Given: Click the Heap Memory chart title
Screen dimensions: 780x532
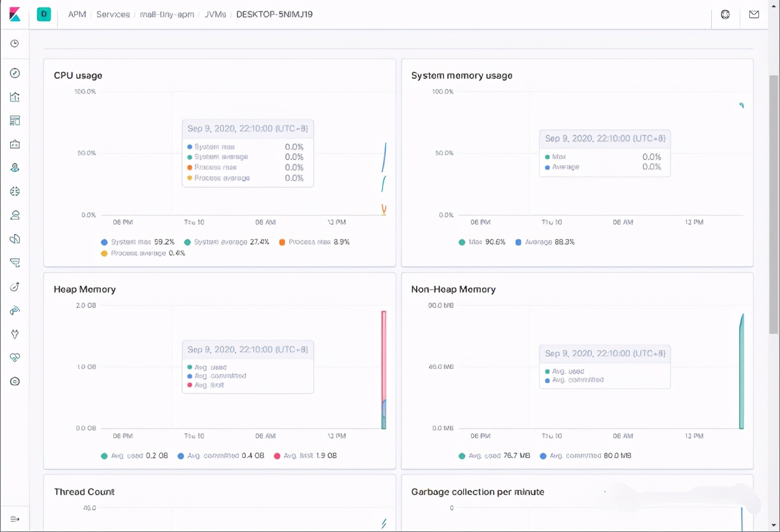Looking at the screenshot, I should (84, 289).
